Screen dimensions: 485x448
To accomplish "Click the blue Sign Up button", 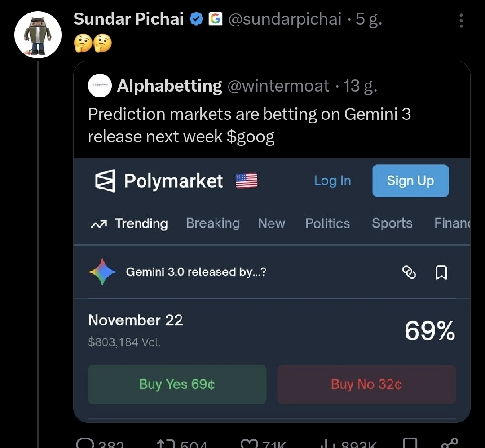I will point(410,181).
